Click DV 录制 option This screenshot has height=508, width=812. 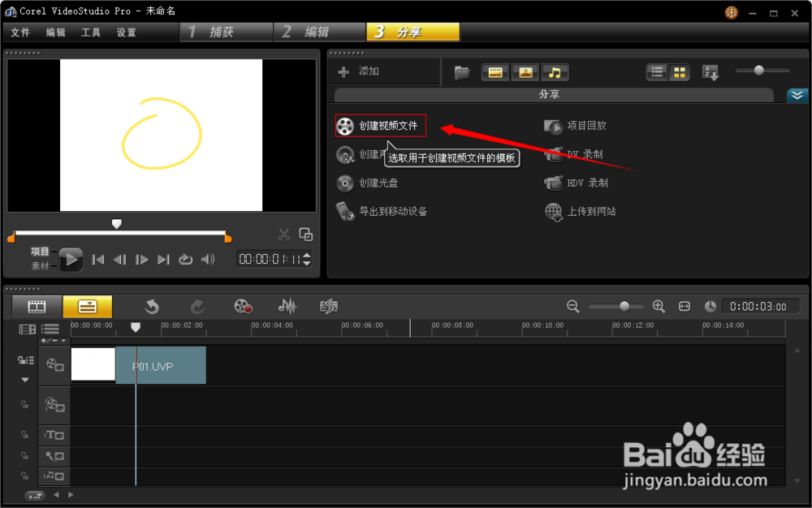point(573,154)
